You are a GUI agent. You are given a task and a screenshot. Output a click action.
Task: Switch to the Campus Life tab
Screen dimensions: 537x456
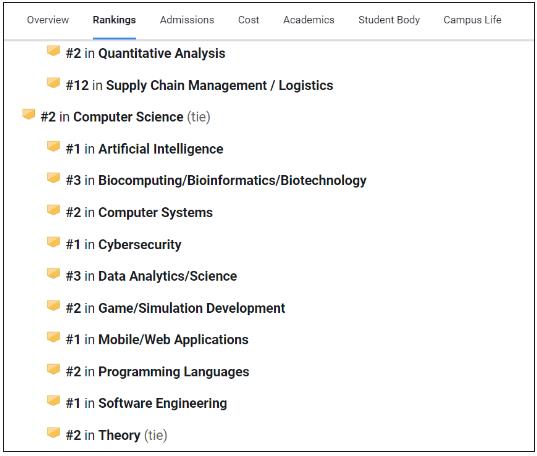tap(472, 20)
